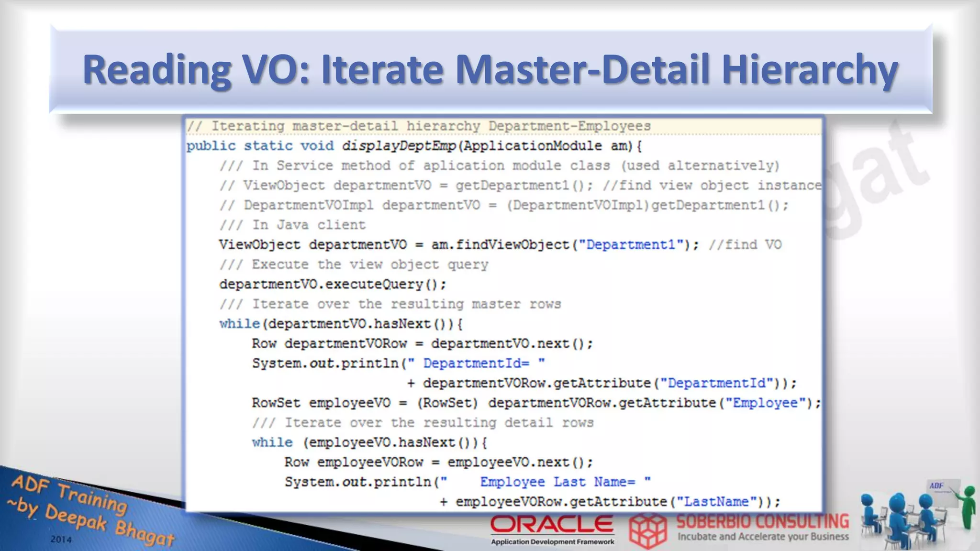
Task: Click the "Employee" string in getAttribute
Action: 765,403
